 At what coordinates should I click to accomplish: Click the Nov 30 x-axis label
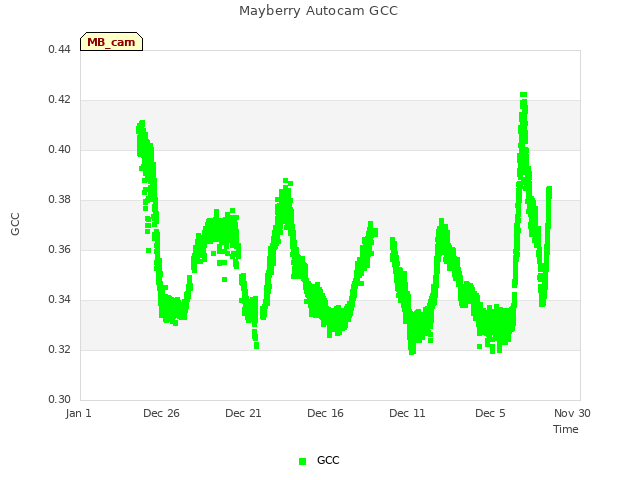(572, 413)
